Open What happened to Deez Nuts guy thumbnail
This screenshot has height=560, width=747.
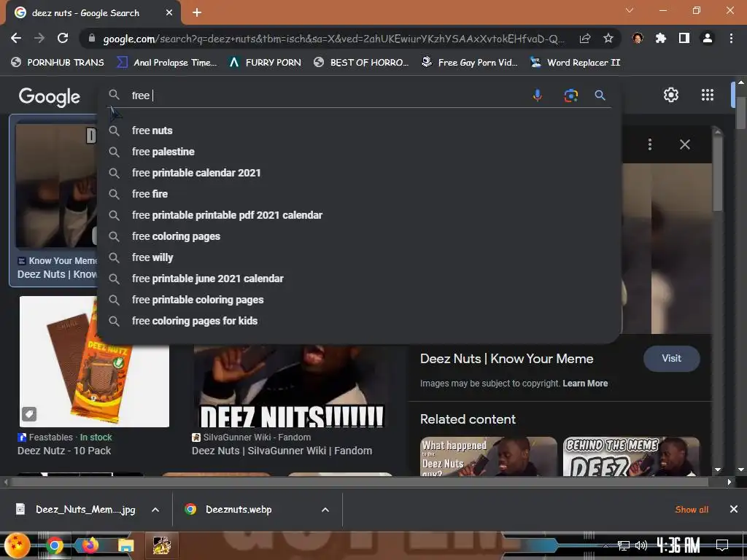click(x=488, y=456)
